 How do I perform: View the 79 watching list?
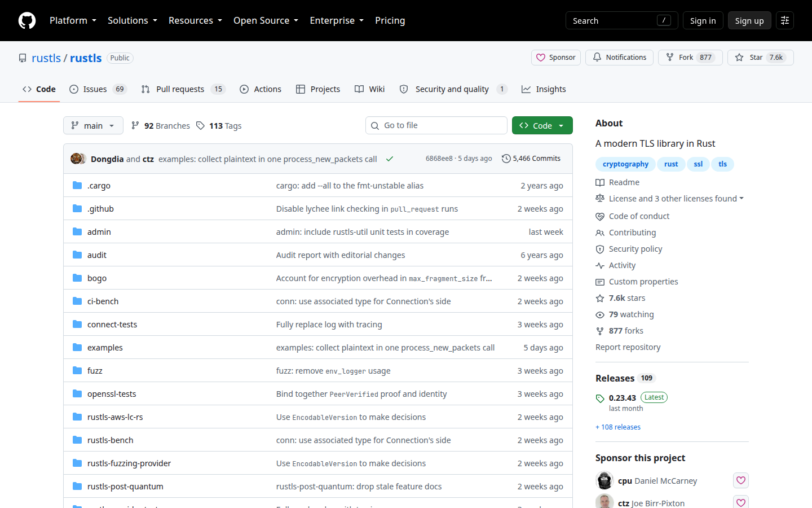click(x=625, y=314)
